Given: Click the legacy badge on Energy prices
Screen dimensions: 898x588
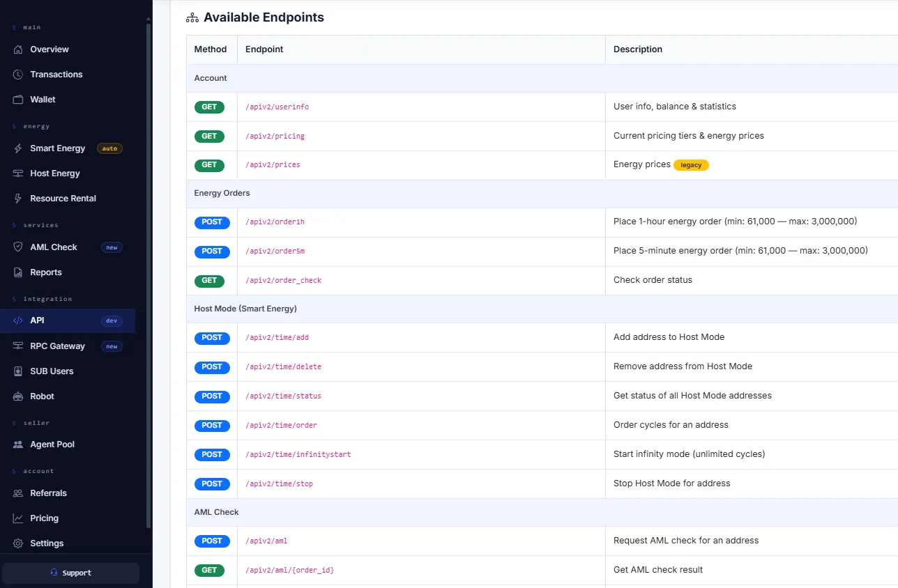Looking at the screenshot, I should (691, 165).
